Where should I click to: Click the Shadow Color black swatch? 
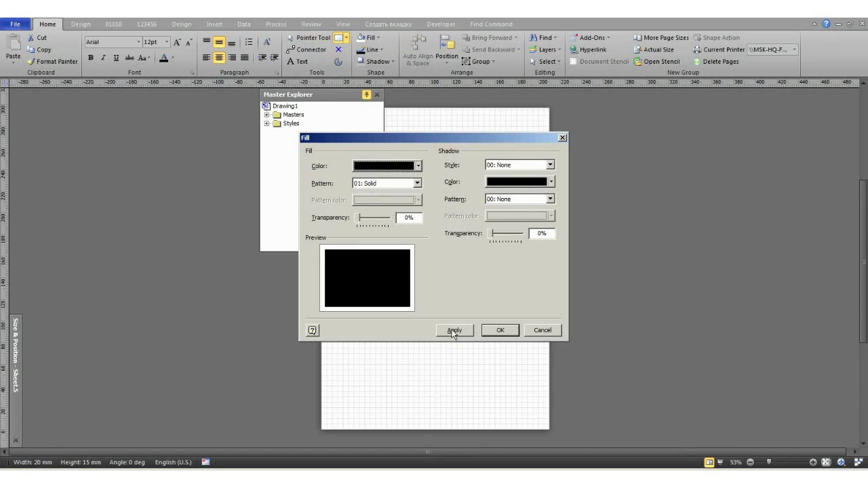pyautogui.click(x=517, y=182)
